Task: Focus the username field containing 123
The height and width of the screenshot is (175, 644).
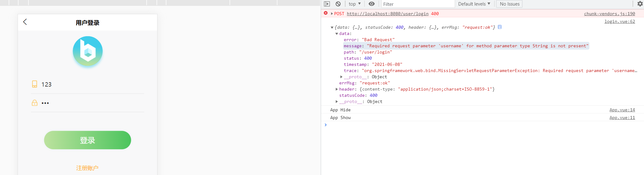Action: pos(92,84)
